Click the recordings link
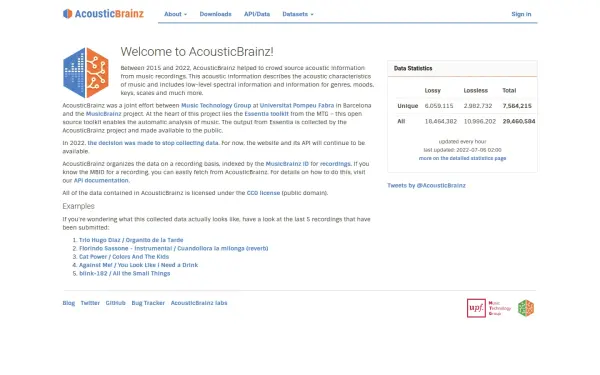The image size is (600, 375). [335, 164]
